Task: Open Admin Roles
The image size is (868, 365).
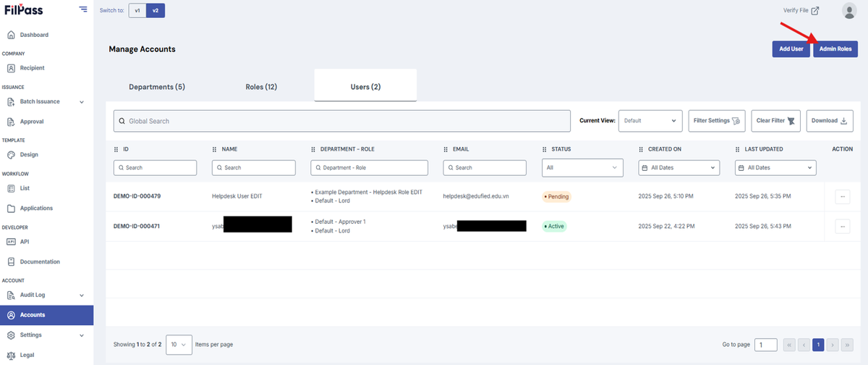Action: point(835,49)
